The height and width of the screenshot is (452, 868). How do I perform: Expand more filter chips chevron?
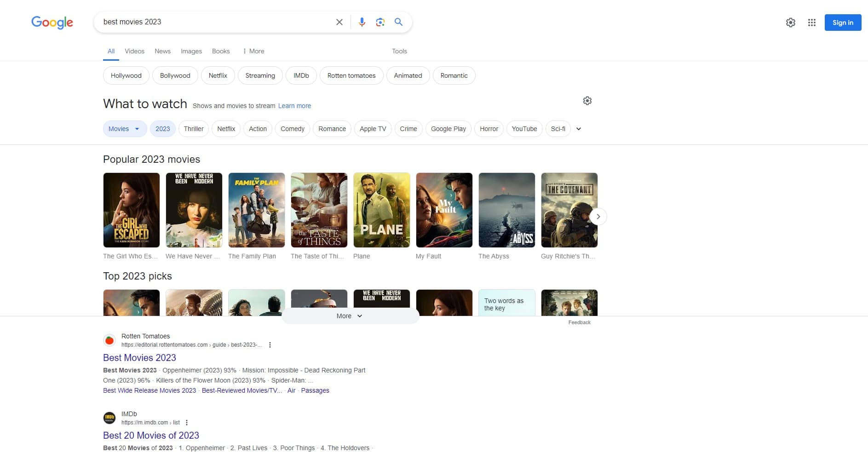pos(579,129)
